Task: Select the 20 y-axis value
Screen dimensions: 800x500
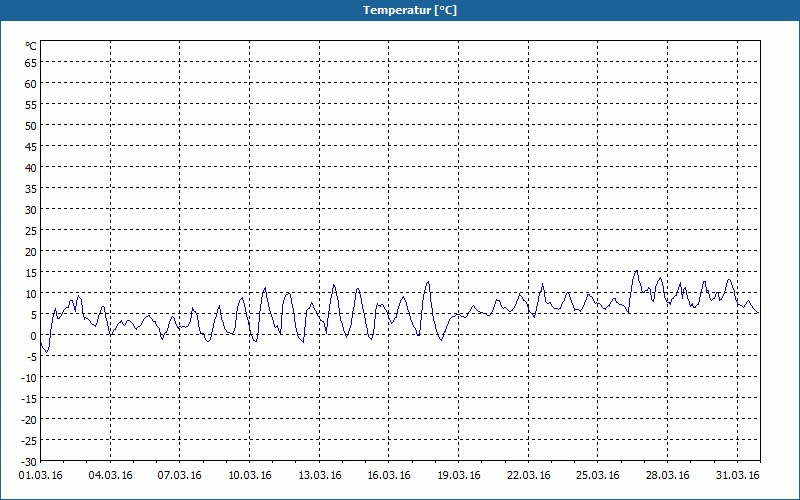Action: pyautogui.click(x=31, y=252)
